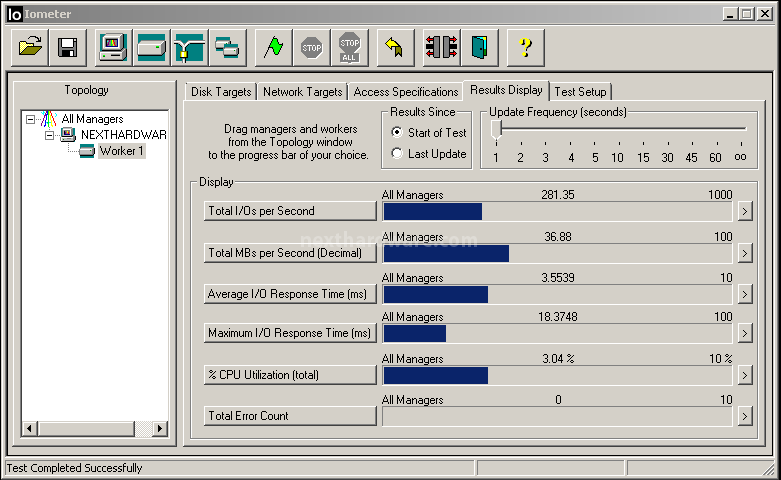Click the 3.04 % CPU value
This screenshot has height=480, width=781.
coord(558,359)
